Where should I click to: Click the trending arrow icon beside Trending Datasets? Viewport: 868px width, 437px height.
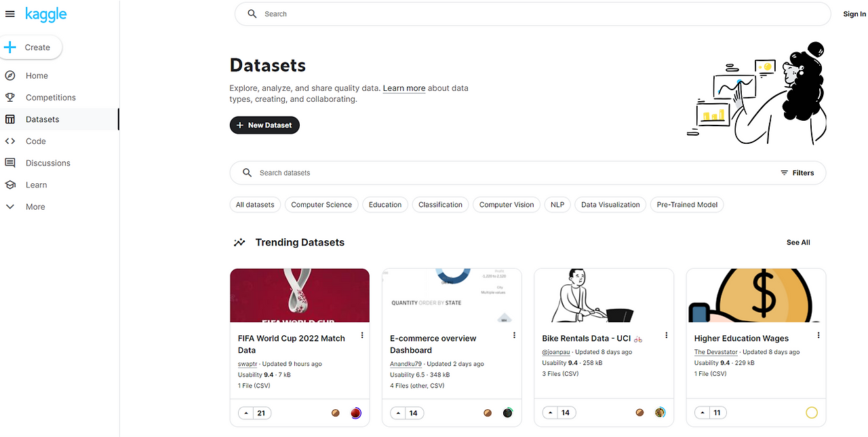coord(239,242)
